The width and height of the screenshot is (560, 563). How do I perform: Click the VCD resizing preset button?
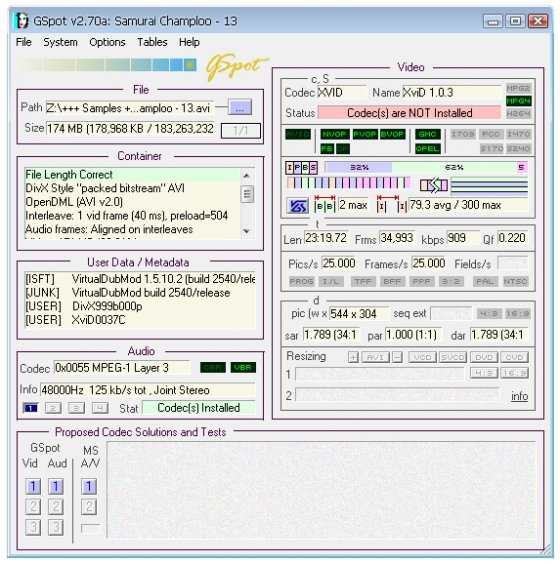422,357
